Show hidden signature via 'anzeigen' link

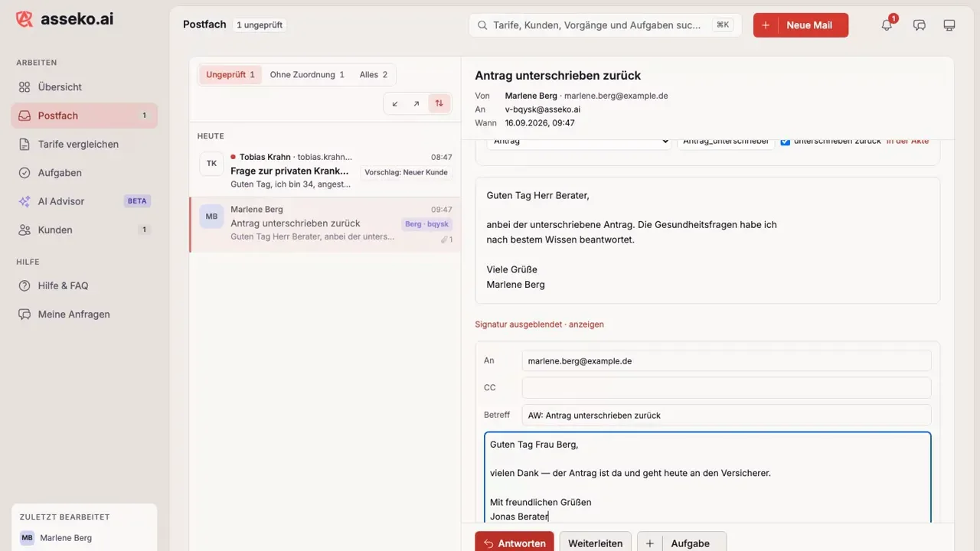(586, 324)
